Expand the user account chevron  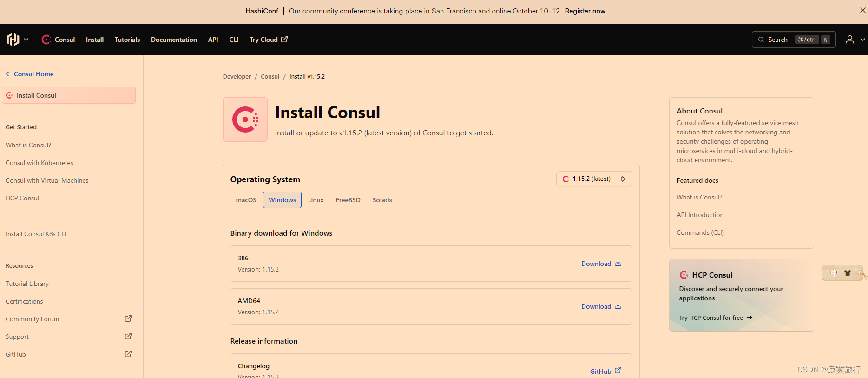pos(863,40)
